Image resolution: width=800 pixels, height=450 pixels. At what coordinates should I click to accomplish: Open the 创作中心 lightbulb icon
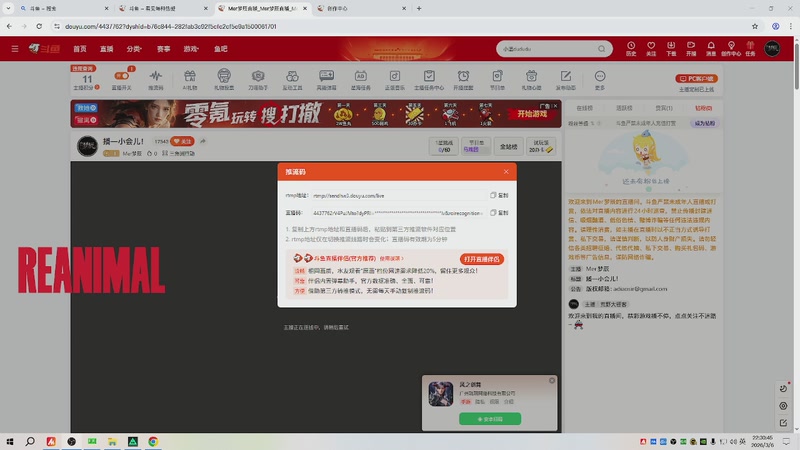pos(731,48)
